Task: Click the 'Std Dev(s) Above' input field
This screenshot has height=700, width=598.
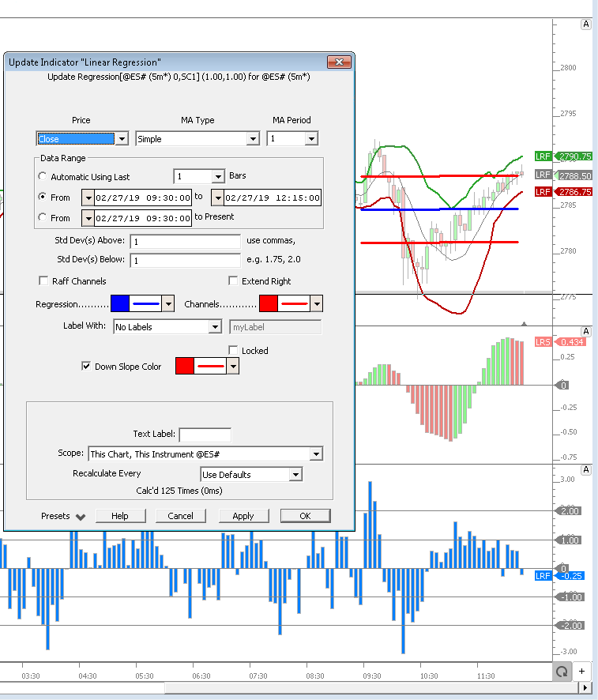Action: click(186, 241)
